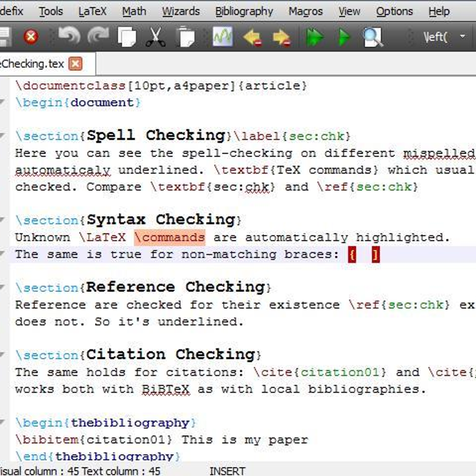Click the \end{thebibliography} line
The width and height of the screenshot is (476, 476).
click(x=98, y=456)
